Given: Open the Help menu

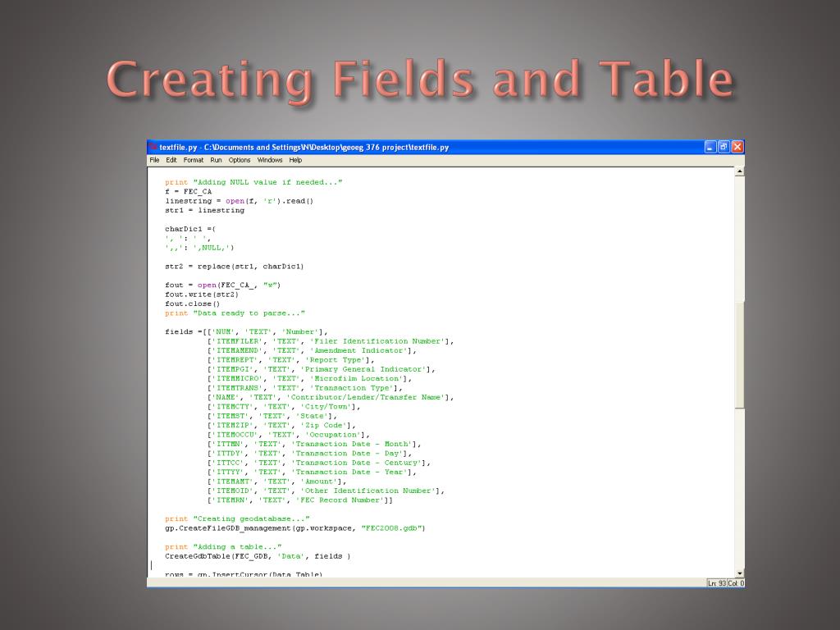Looking at the screenshot, I should [295, 160].
